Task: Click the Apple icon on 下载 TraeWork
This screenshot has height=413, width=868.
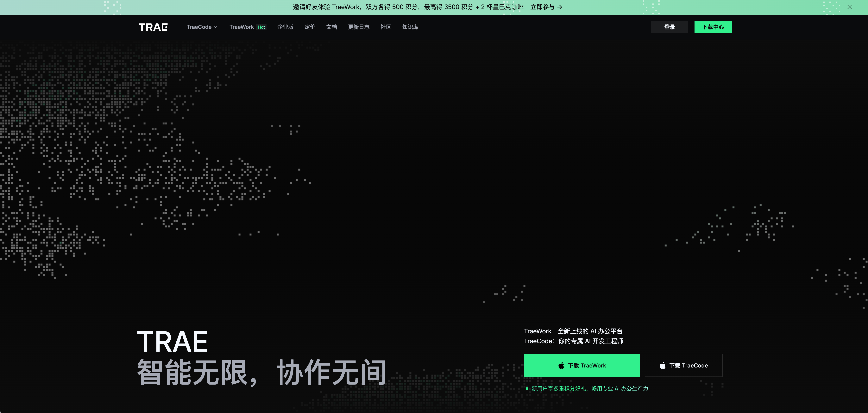Action: (561, 365)
